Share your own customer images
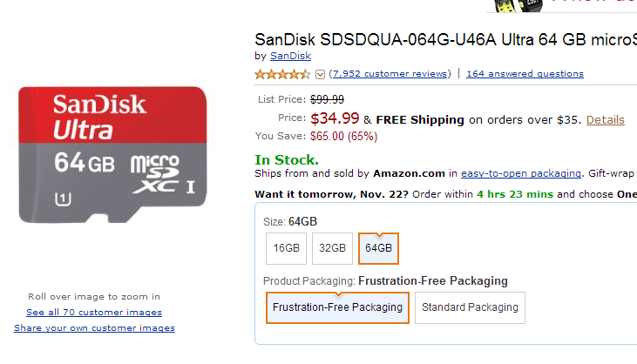 tap(94, 328)
